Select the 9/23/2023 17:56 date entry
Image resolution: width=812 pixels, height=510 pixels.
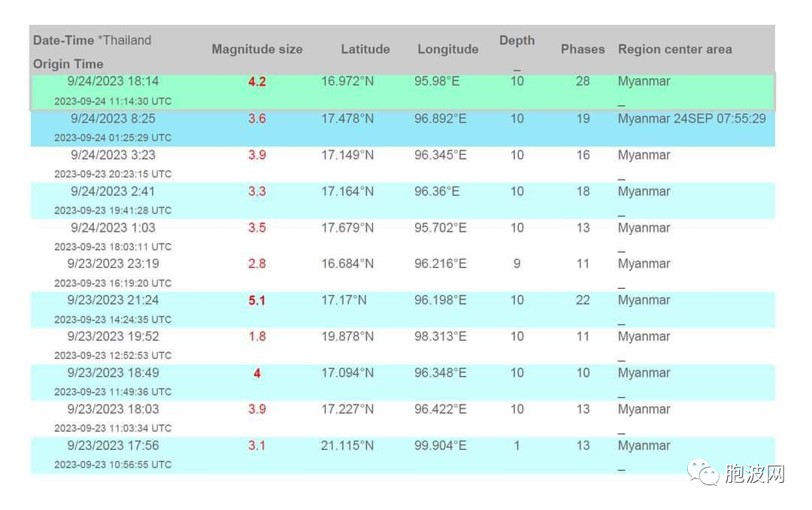[x=113, y=445]
